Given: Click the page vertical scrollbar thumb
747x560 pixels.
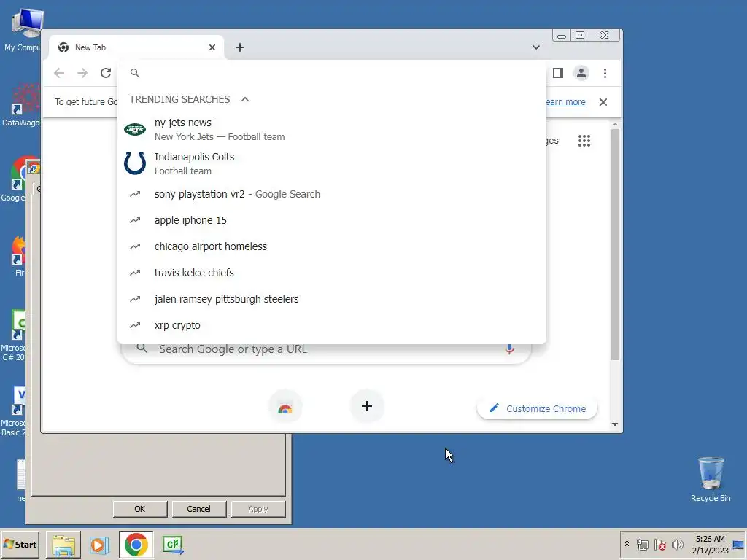Looking at the screenshot, I should (614, 244).
